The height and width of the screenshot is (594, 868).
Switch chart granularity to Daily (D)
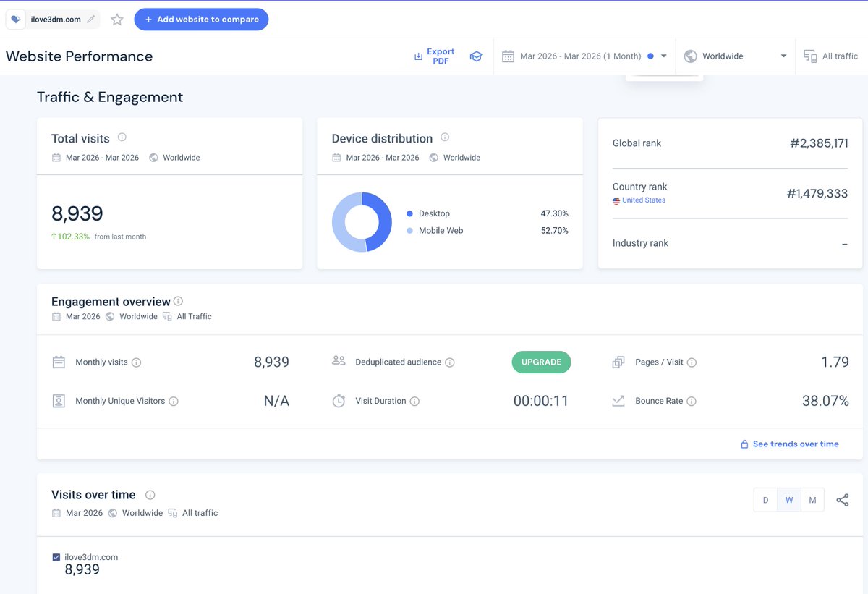[766, 500]
